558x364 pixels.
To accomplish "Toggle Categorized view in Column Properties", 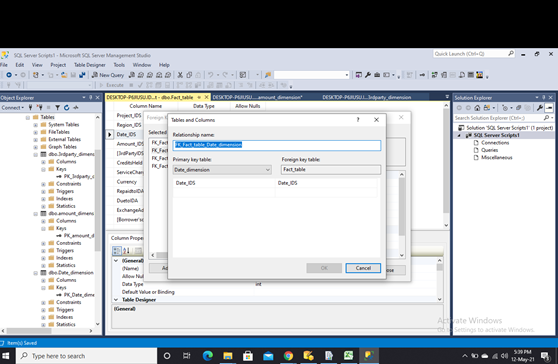I will 117,251.
